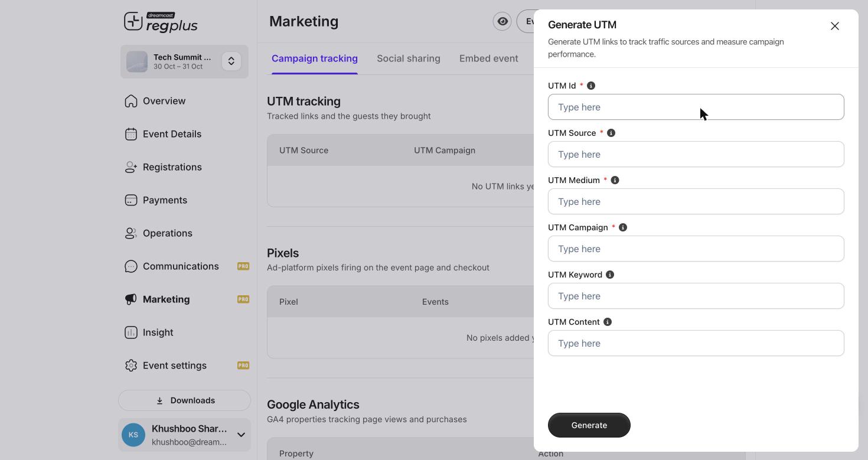Click the PRO badge beside Communications

243,266
